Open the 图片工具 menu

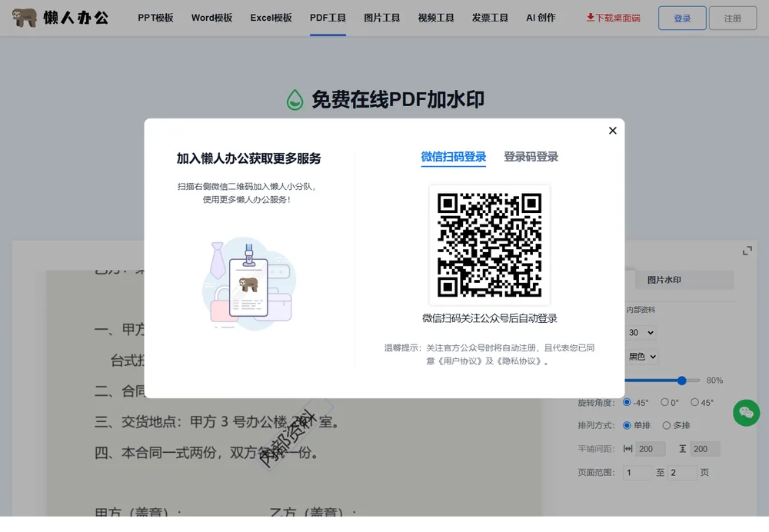click(382, 18)
